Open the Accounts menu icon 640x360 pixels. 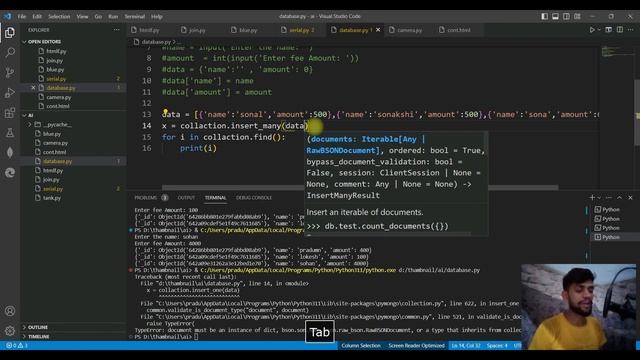click(x=10, y=311)
